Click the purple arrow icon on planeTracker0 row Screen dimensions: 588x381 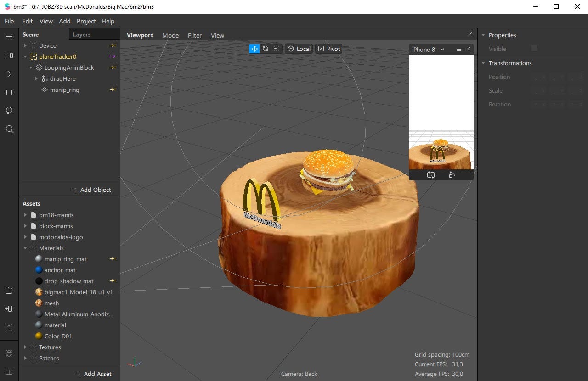113,56
